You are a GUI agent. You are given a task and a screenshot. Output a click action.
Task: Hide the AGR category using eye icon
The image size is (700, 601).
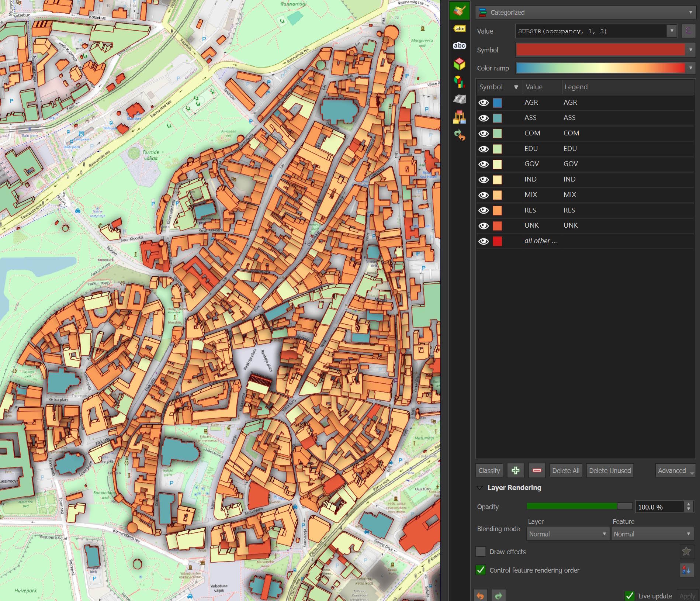[x=483, y=103]
